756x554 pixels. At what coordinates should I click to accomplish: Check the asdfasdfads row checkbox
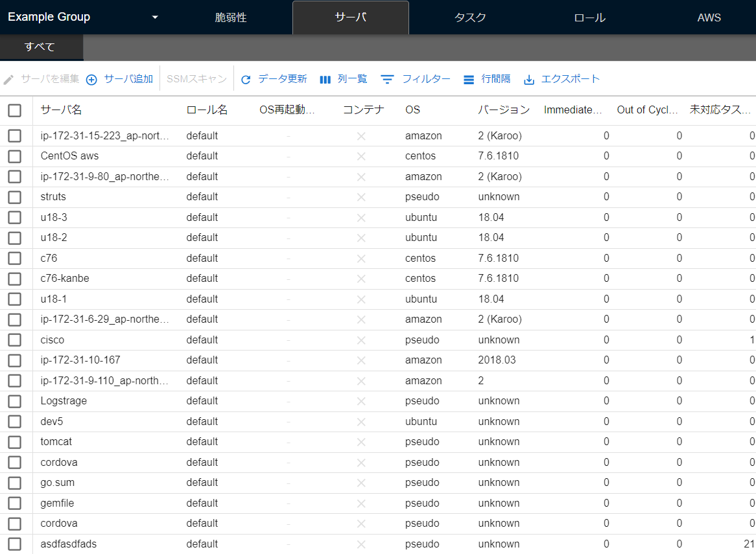14,544
